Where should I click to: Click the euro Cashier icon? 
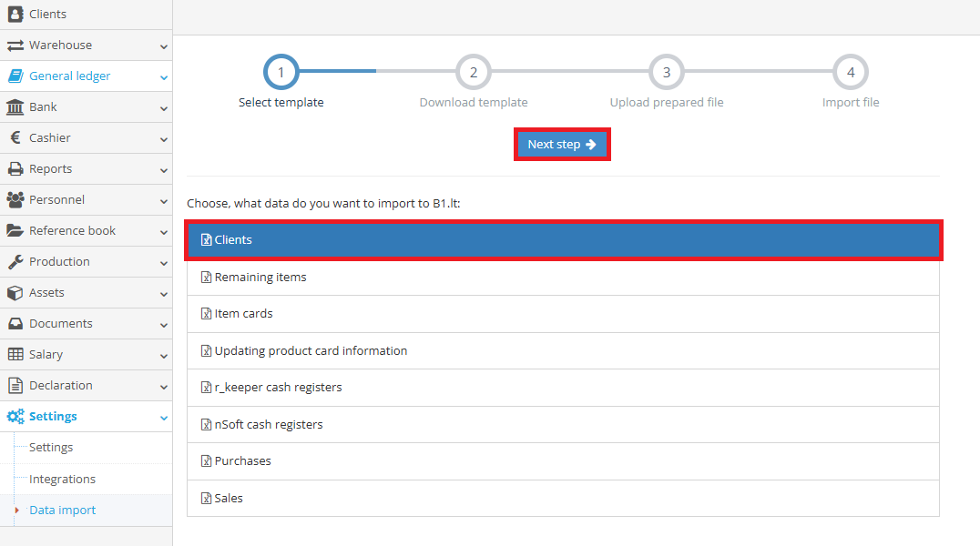[15, 137]
